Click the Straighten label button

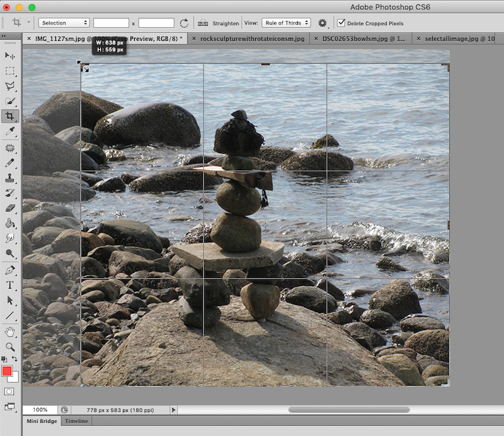226,23
